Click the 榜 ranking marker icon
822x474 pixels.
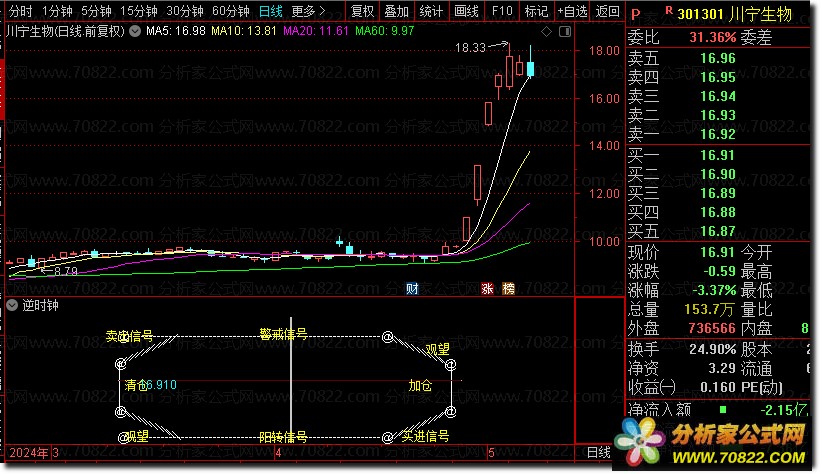(508, 288)
